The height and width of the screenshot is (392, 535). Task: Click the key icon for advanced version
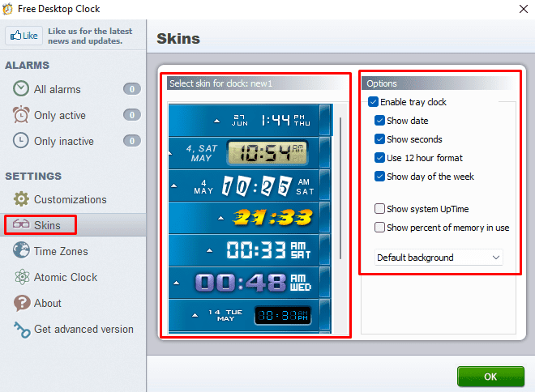22,330
